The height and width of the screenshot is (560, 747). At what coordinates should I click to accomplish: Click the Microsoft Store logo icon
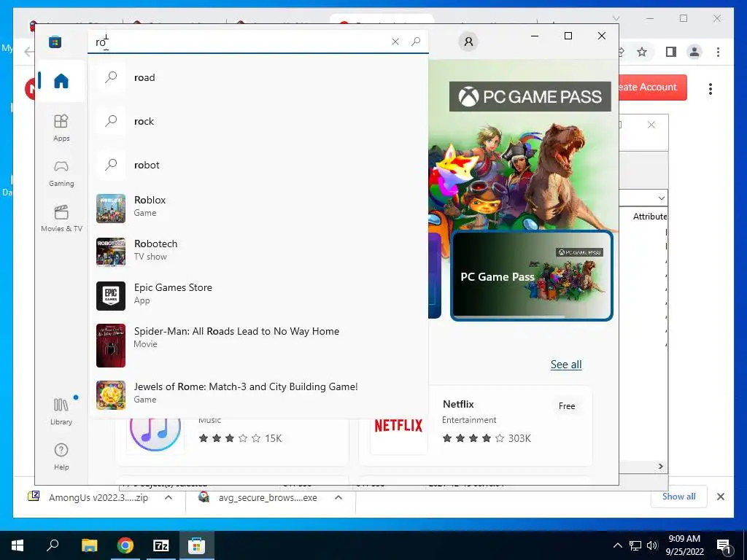tap(55, 42)
